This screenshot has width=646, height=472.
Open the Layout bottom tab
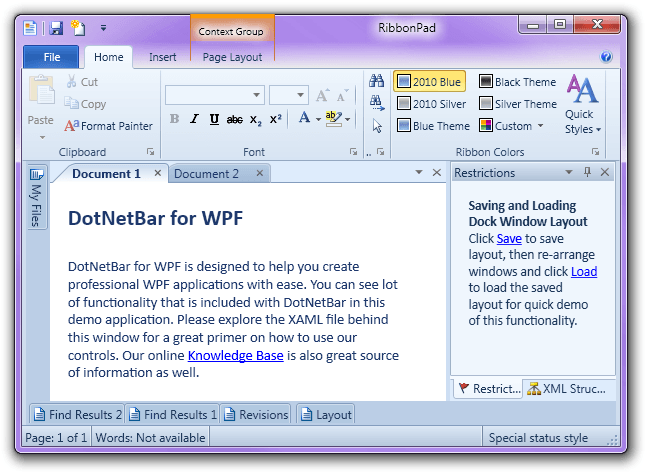pyautogui.click(x=325, y=414)
